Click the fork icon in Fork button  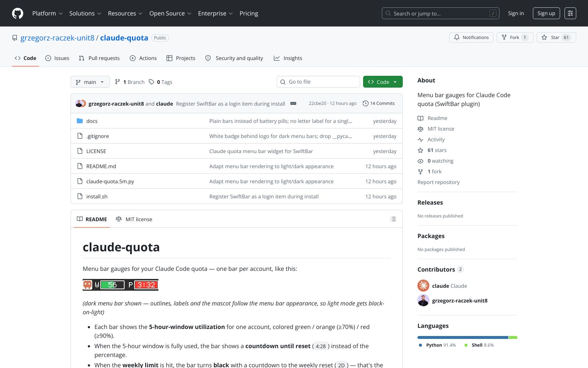[x=504, y=38]
